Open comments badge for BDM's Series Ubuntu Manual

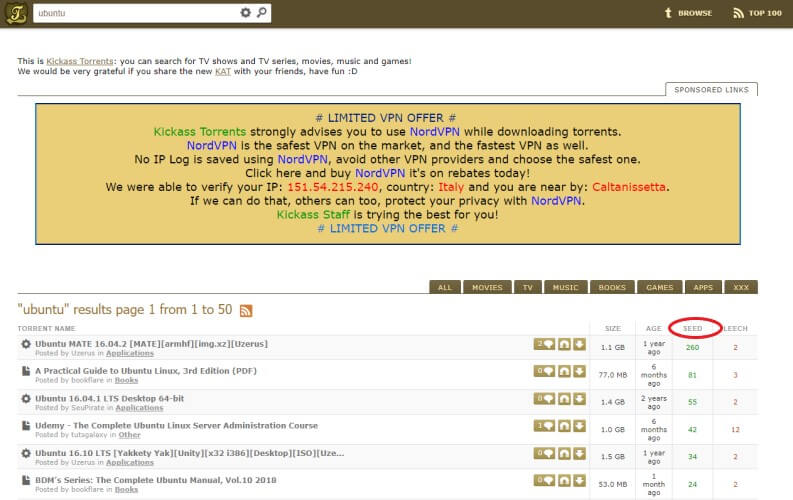tap(544, 480)
